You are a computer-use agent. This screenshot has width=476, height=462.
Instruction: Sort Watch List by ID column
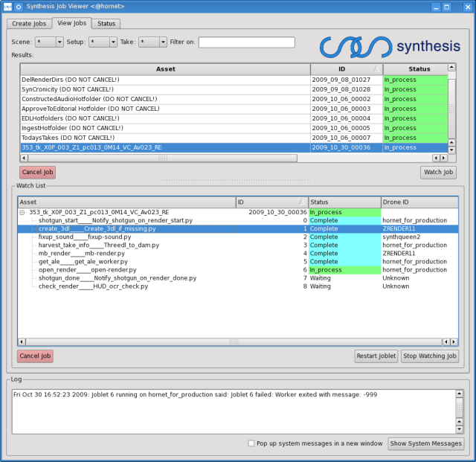272,202
